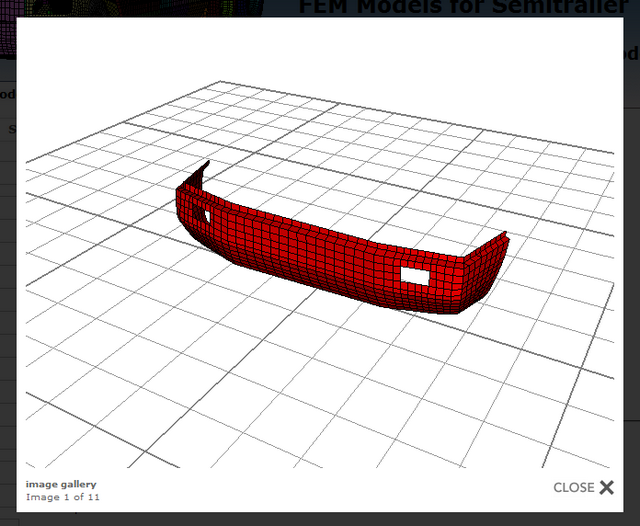Click the "image gallery" caption title

click(x=61, y=484)
